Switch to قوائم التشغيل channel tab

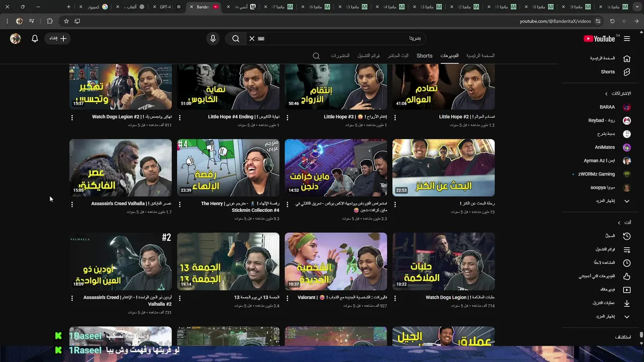tap(368, 56)
